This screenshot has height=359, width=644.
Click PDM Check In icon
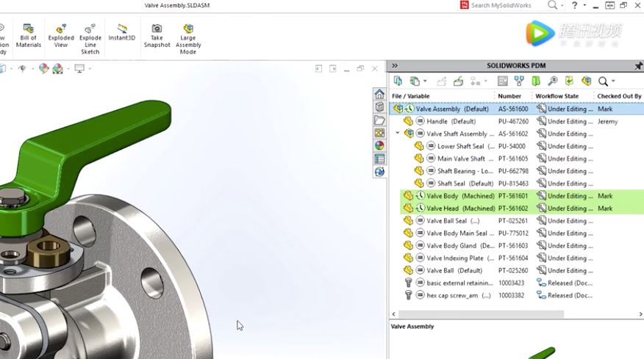[x=458, y=81]
